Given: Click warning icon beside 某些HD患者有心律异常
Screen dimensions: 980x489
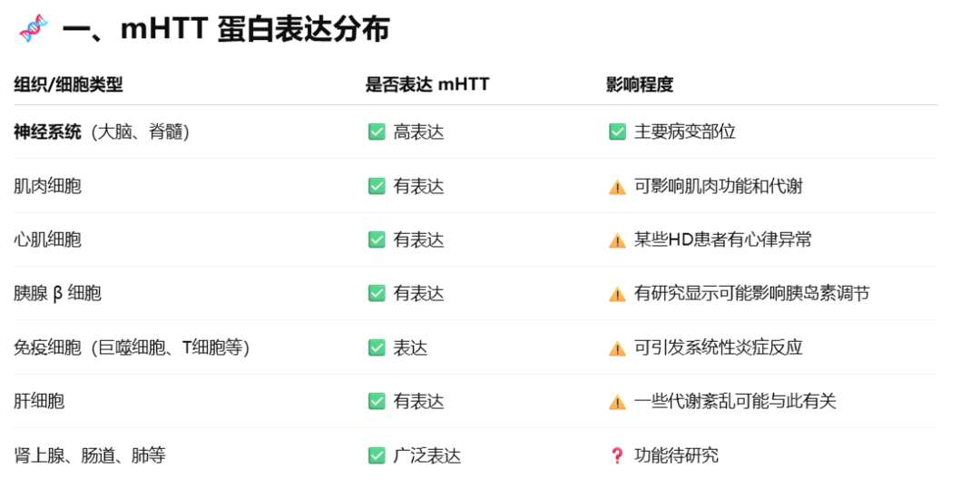Looking at the screenshot, I should [x=617, y=240].
